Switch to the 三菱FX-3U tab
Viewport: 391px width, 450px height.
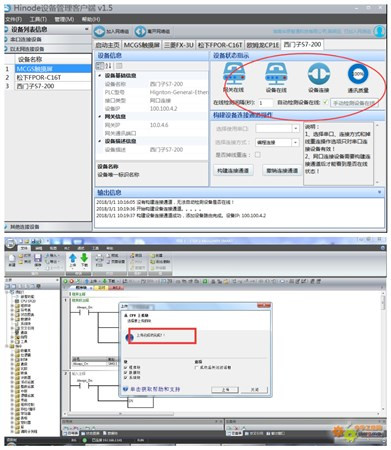click(x=179, y=45)
